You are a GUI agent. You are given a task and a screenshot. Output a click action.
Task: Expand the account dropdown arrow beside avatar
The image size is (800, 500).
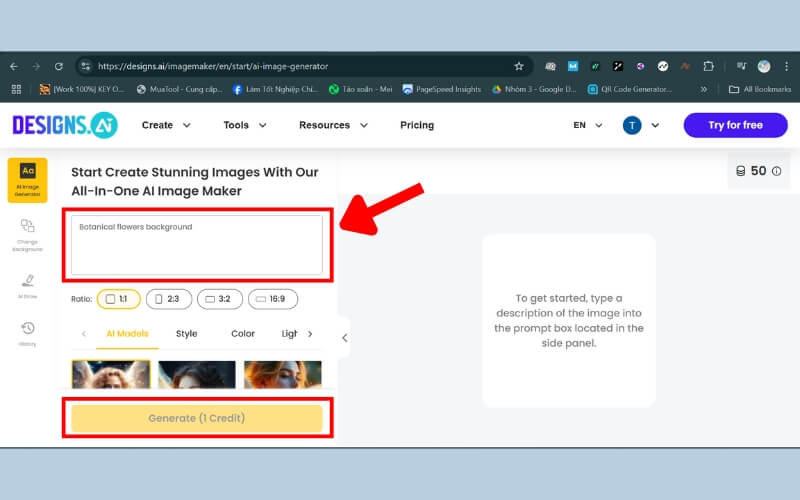click(x=655, y=125)
